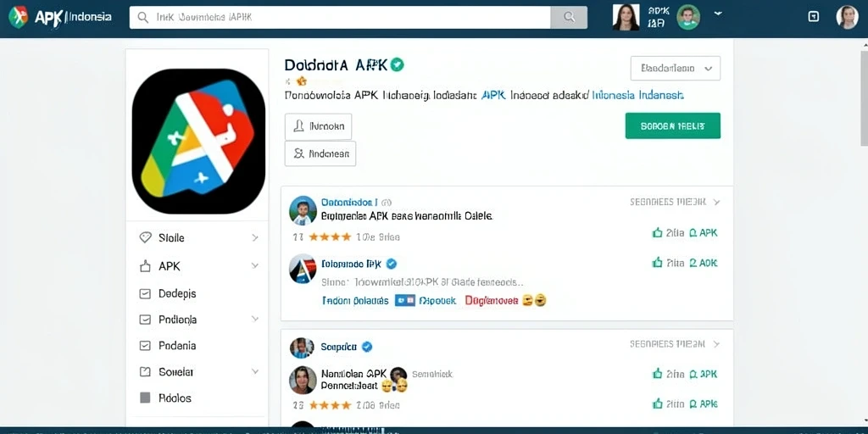Viewport: 868px width, 434px height.
Task: Click the blue flag icon beside Dipoek
Action: [x=404, y=301]
